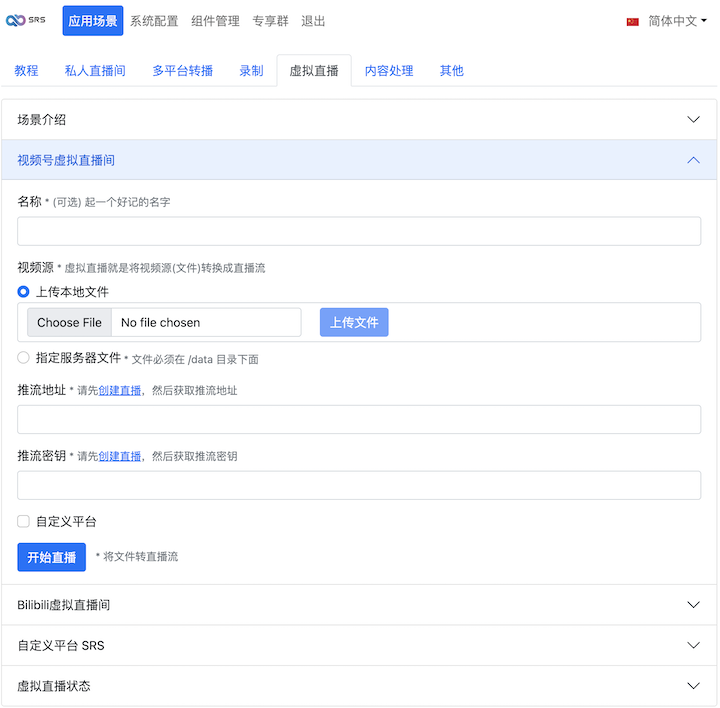The width and height of the screenshot is (720, 708).
Task: Enable the 自定义平台 checkbox
Action: tap(24, 521)
